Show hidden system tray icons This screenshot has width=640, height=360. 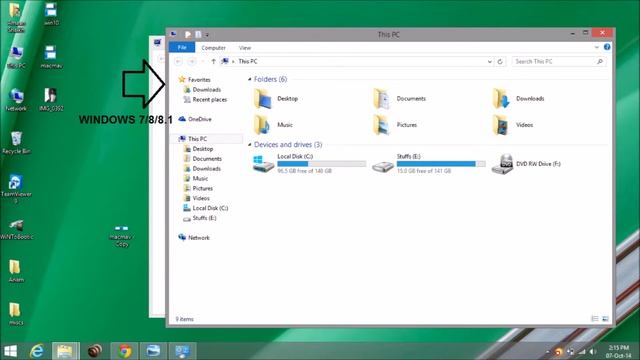click(547, 351)
